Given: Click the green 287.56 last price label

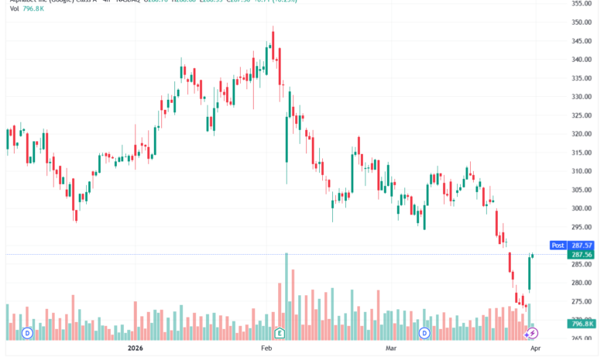Looking at the screenshot, I should click(x=582, y=254).
